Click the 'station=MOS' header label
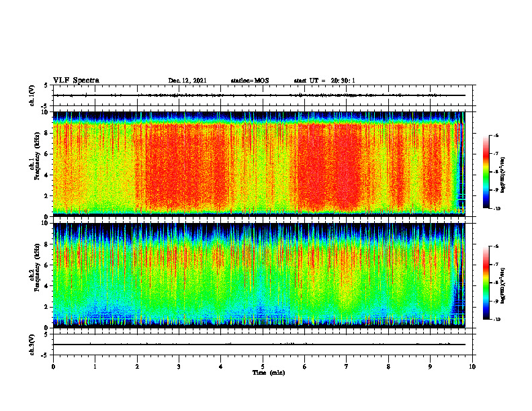Screen dimensions: 532x411 coord(250,81)
